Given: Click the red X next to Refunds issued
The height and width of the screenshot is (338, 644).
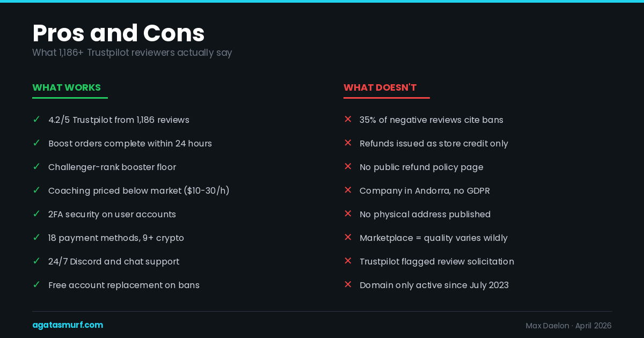Looking at the screenshot, I should coord(348,143).
